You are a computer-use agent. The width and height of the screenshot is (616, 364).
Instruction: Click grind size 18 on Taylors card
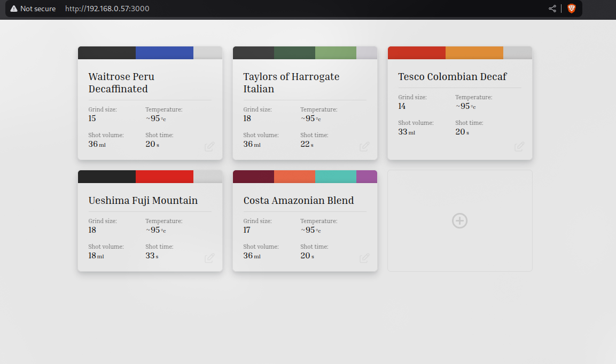[247, 118]
